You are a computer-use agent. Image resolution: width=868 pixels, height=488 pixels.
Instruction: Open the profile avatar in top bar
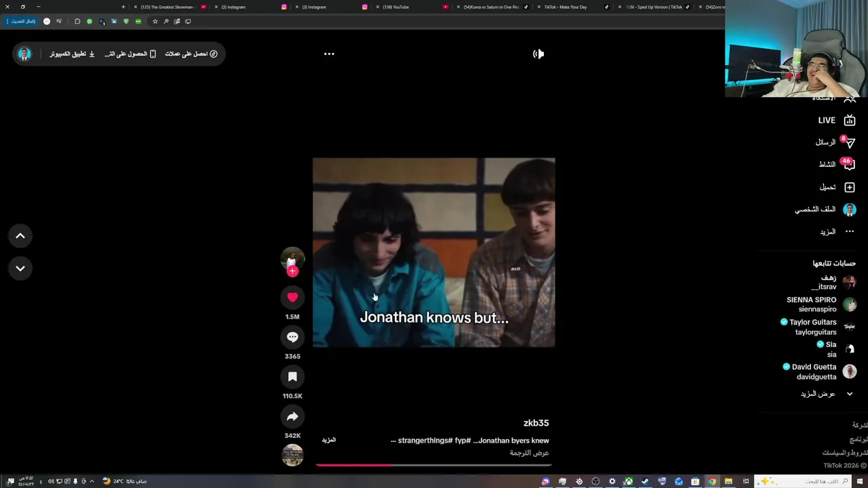point(24,54)
